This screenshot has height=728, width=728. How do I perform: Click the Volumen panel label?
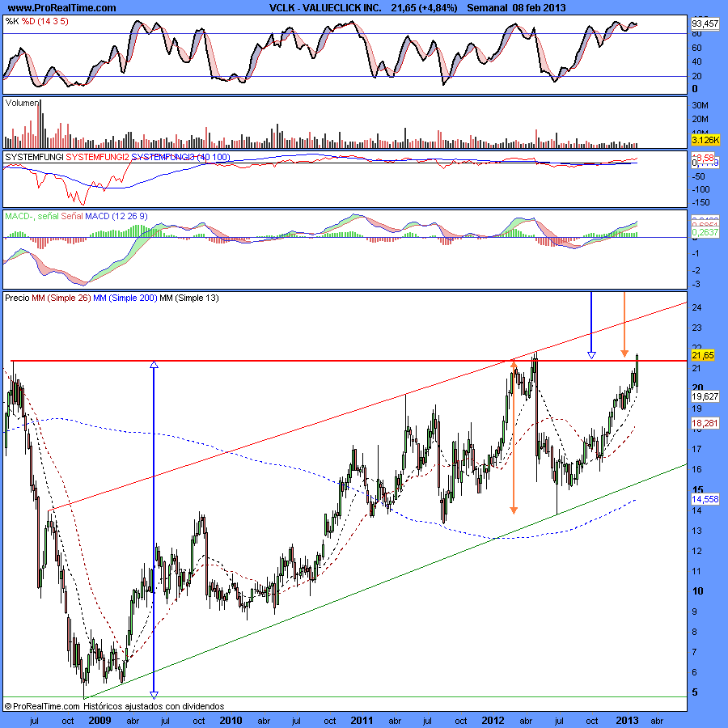point(22,103)
